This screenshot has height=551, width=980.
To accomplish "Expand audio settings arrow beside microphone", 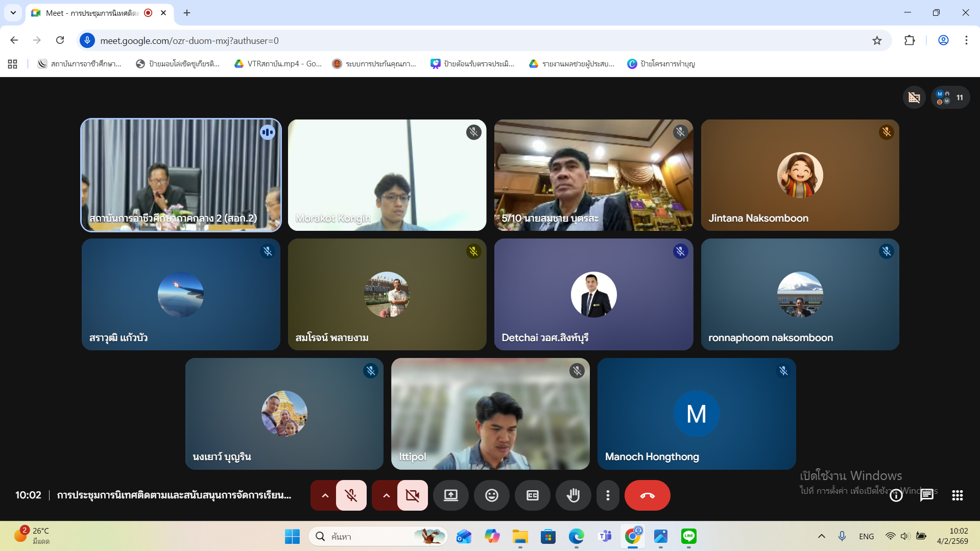I will coord(325,495).
